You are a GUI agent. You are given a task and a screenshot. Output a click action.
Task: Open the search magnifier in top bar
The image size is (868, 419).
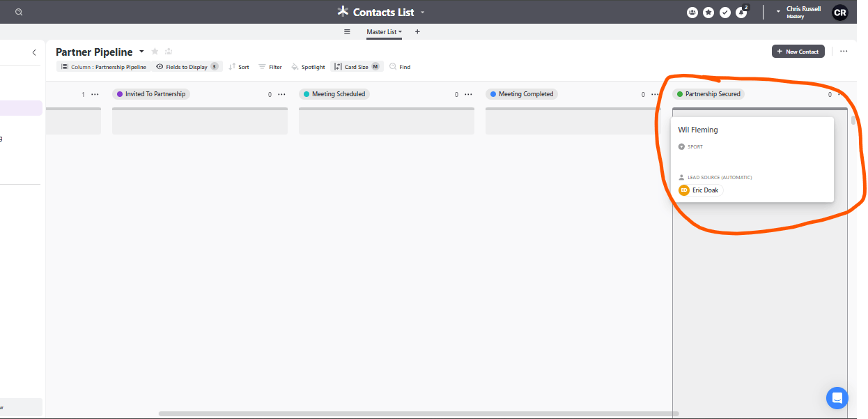click(x=19, y=12)
